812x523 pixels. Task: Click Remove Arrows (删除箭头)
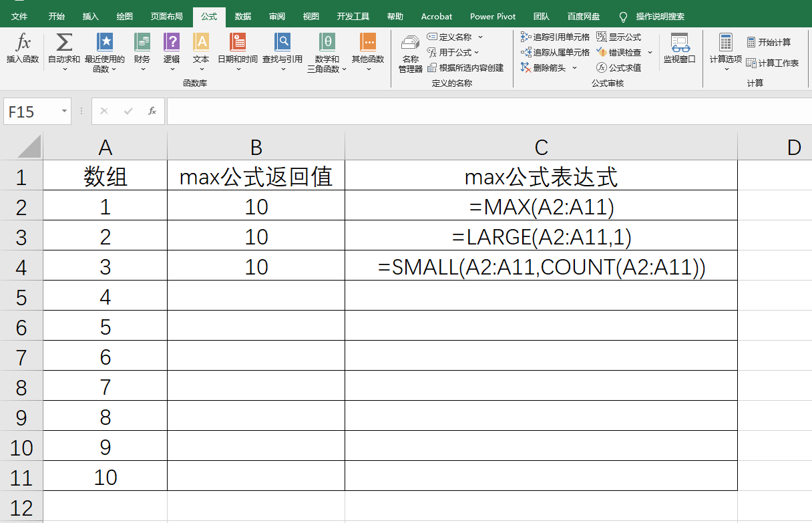544,67
